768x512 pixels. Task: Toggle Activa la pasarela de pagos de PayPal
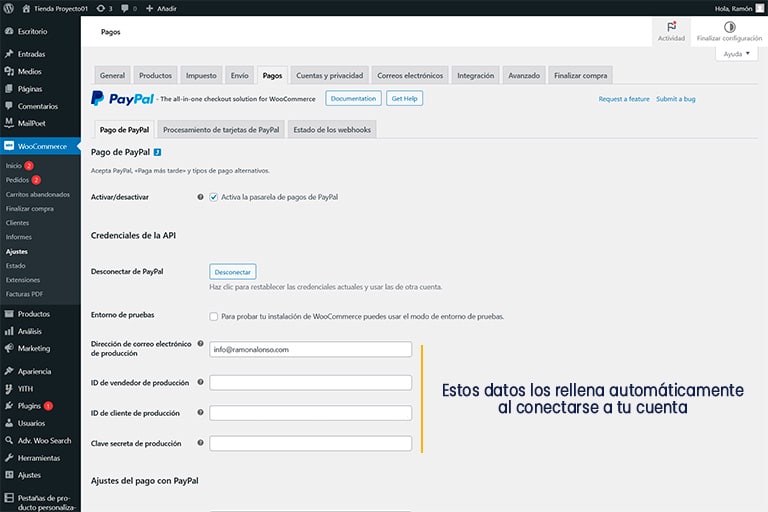click(x=214, y=197)
